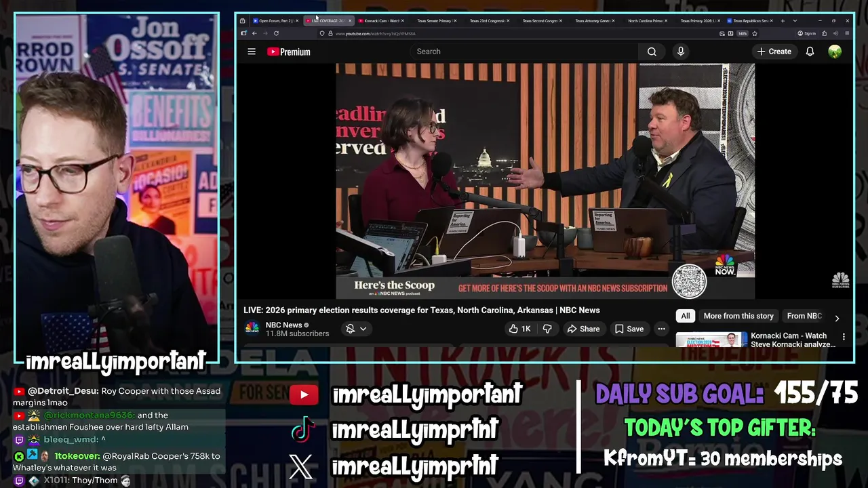Open Kornacki Cam video thumbnail
Screen dimensions: 868x488
click(711, 340)
